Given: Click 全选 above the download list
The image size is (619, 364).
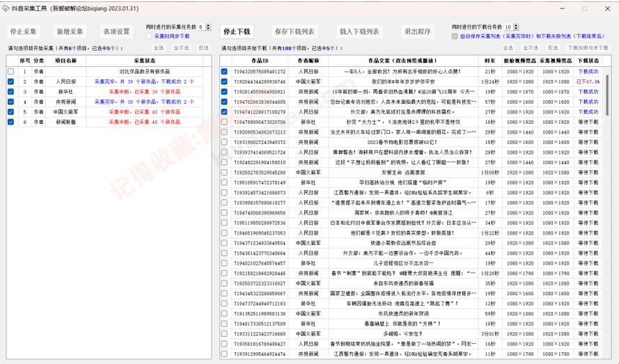Looking at the screenshot, I should pyautogui.click(x=508, y=48).
